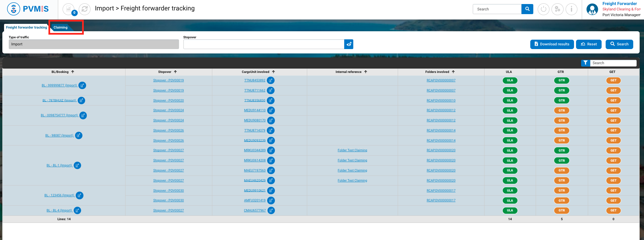Open the RCAPOV000000010 folder link

pos(441,101)
